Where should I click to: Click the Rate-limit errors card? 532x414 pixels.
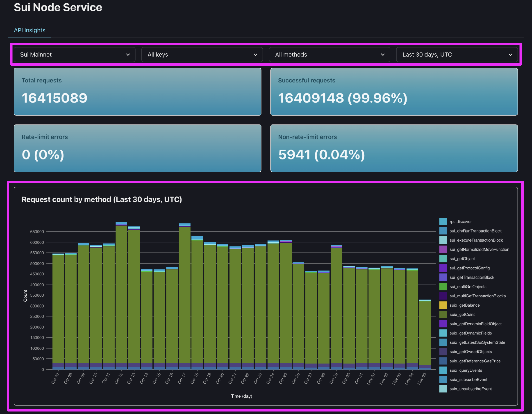pos(138,148)
